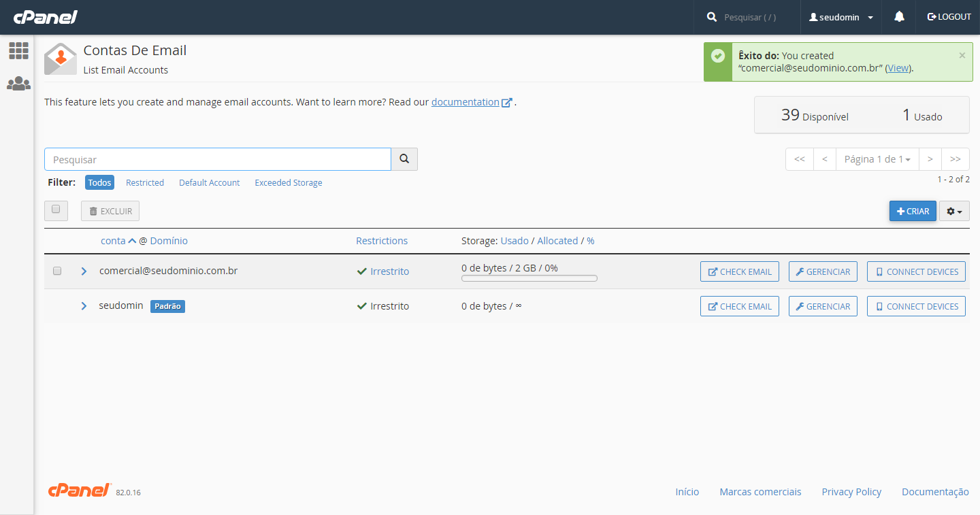Check email for comercial@seudominio.com.br
The image size is (980, 515).
point(740,271)
